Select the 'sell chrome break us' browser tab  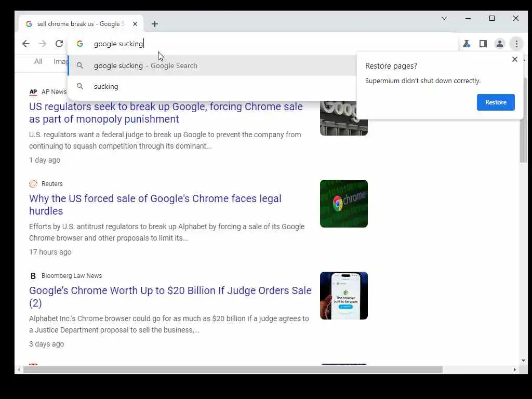click(81, 24)
